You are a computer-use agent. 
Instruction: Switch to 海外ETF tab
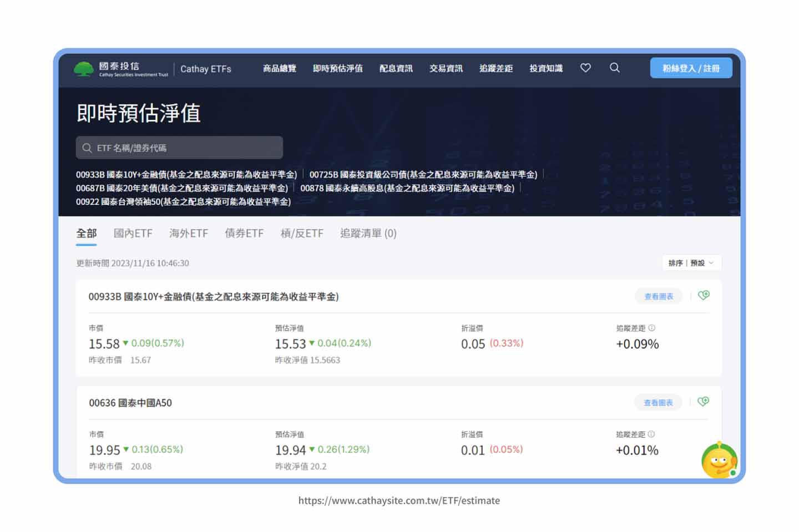point(189,234)
